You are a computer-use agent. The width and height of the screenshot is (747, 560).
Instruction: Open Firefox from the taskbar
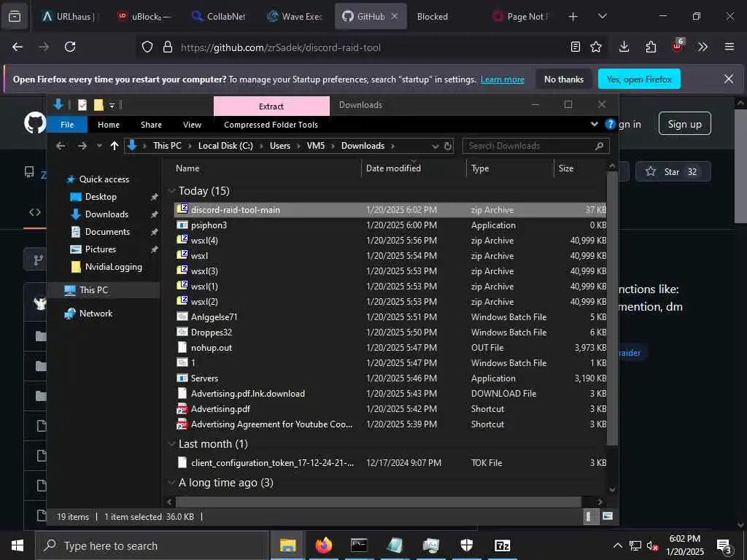tap(323, 545)
